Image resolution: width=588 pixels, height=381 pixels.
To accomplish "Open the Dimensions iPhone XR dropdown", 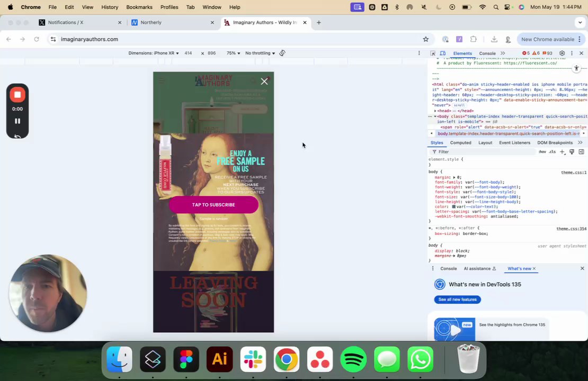I will (154, 53).
